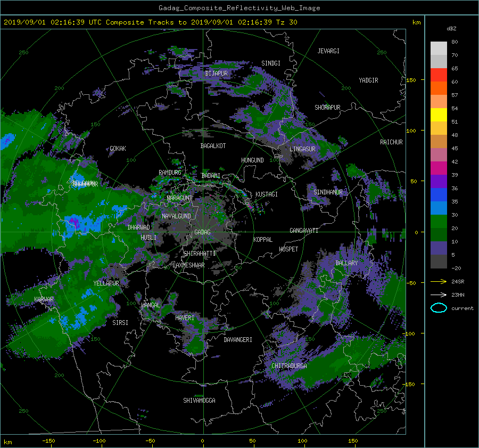
Task: Click the SINDHANUR city label
Action: [328, 192]
